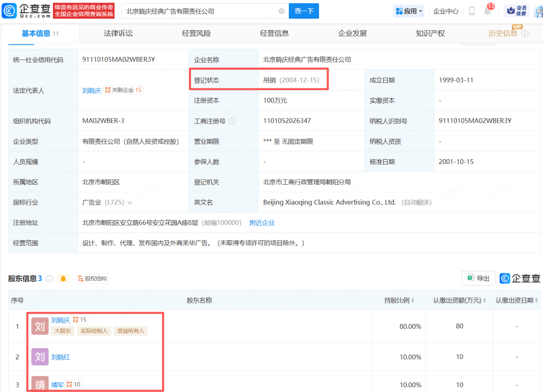This screenshot has width=543, height=392.
Task: Open the 附近企业 nearby companies link
Action: click(x=262, y=222)
